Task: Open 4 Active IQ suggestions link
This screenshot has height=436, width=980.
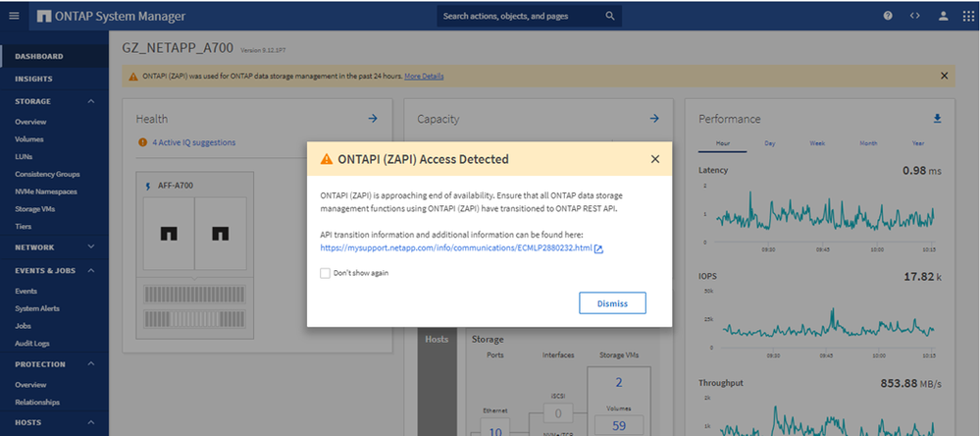Action: tap(194, 142)
